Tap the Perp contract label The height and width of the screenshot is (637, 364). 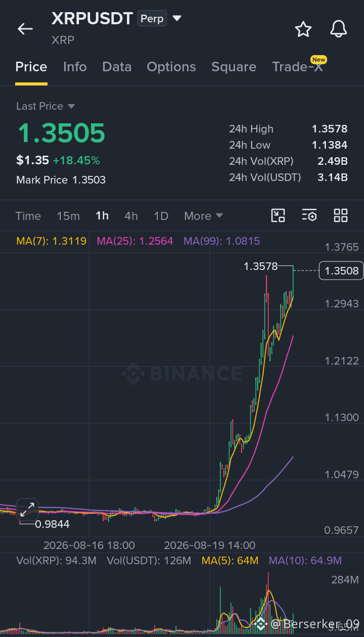pos(152,19)
